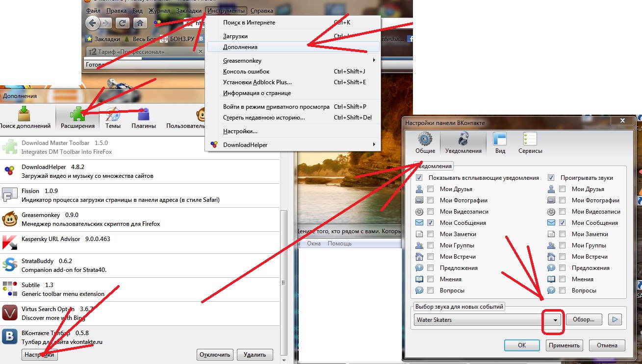Check popup notification for Мнения

(430, 279)
